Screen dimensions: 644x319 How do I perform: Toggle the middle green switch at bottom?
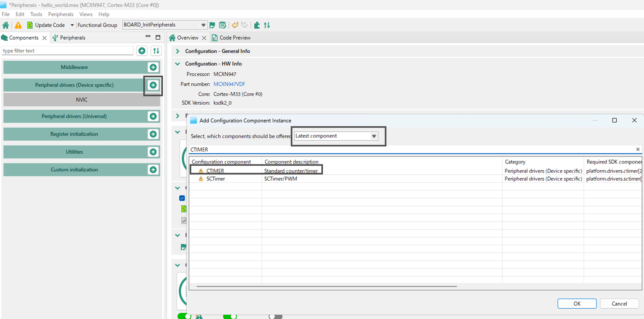click(230, 316)
